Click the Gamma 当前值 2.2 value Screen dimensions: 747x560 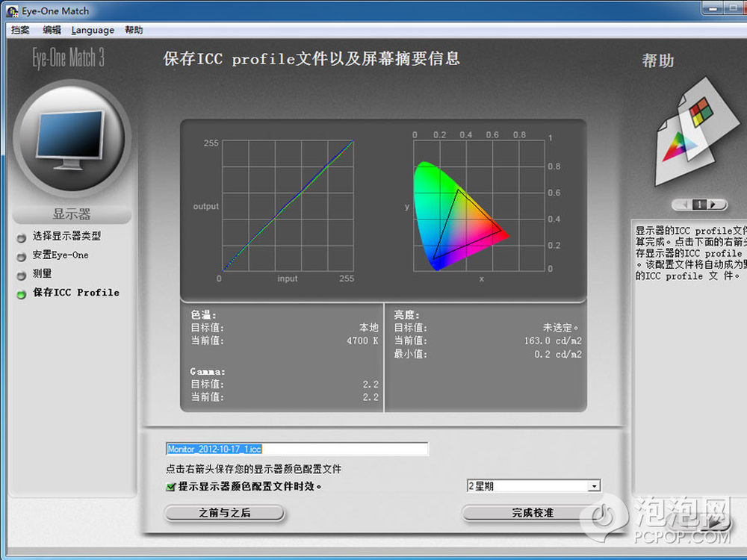point(371,397)
